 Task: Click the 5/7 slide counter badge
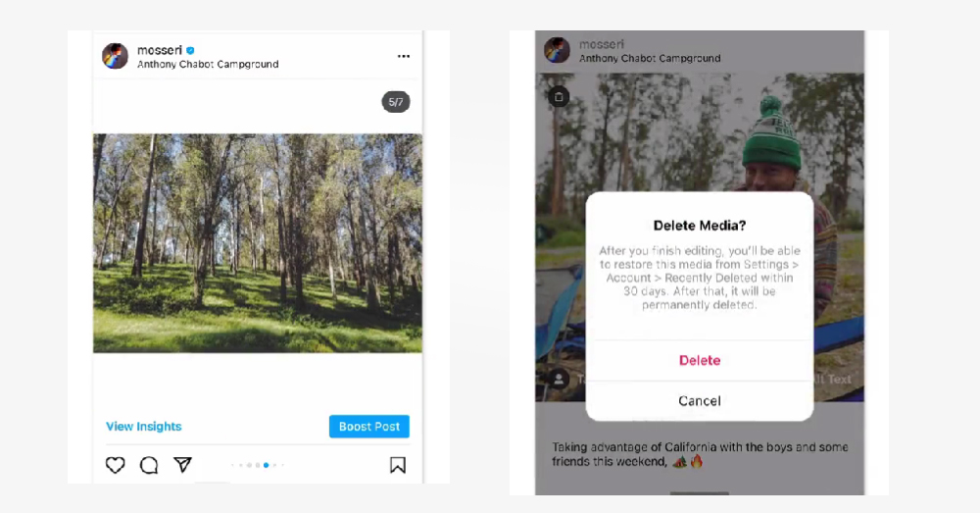(396, 102)
